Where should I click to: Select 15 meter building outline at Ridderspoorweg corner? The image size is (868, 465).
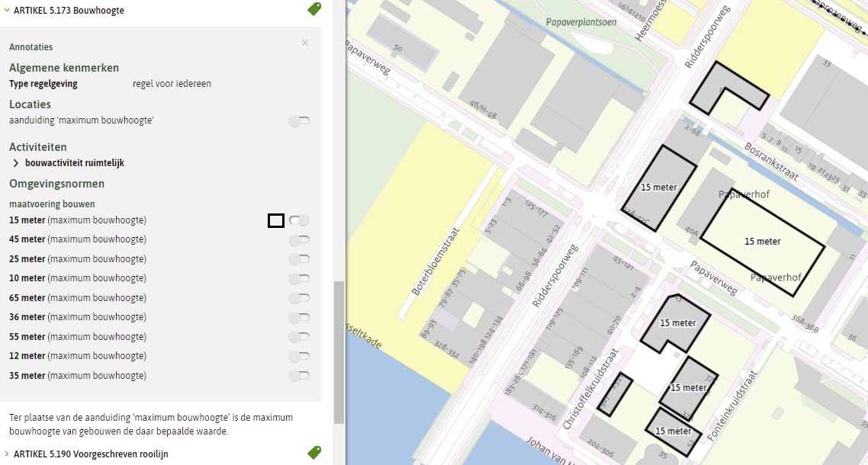(x=658, y=188)
